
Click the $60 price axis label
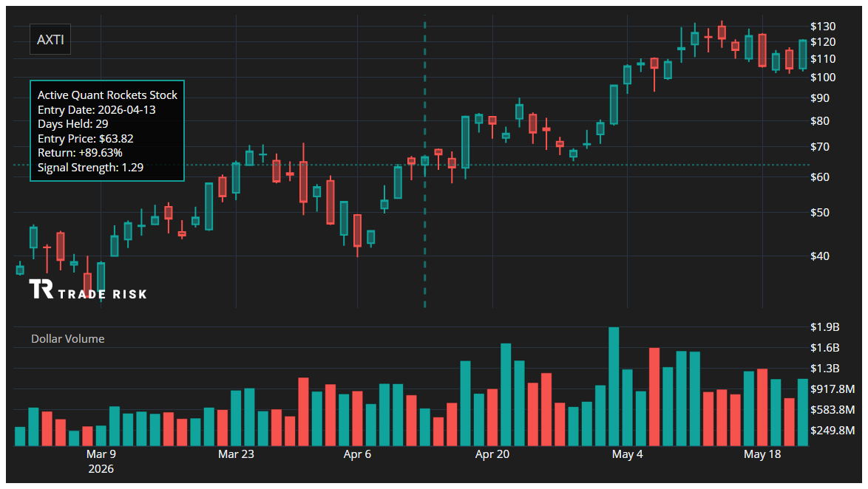click(820, 177)
